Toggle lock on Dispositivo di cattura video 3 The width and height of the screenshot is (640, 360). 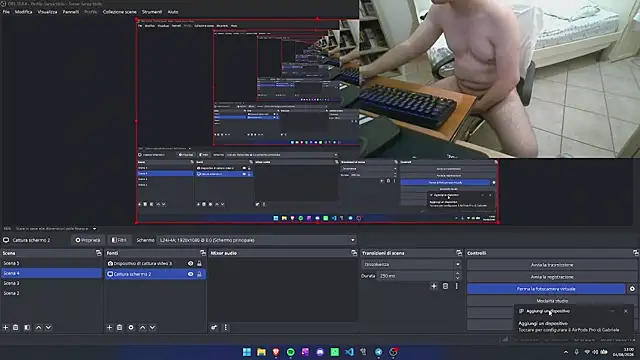tap(199, 264)
